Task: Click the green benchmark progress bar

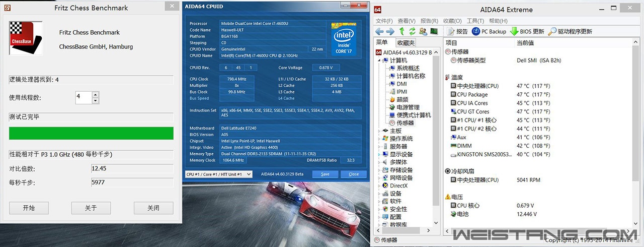Action: pyautogui.click(x=91, y=133)
